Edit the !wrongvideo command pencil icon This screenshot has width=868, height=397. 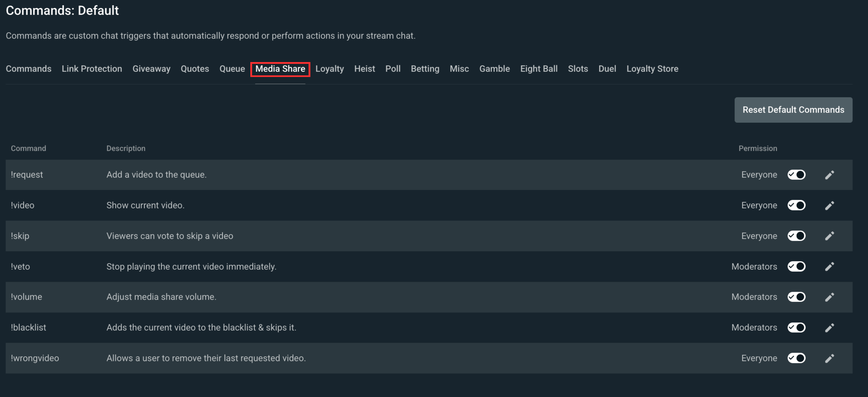point(829,358)
